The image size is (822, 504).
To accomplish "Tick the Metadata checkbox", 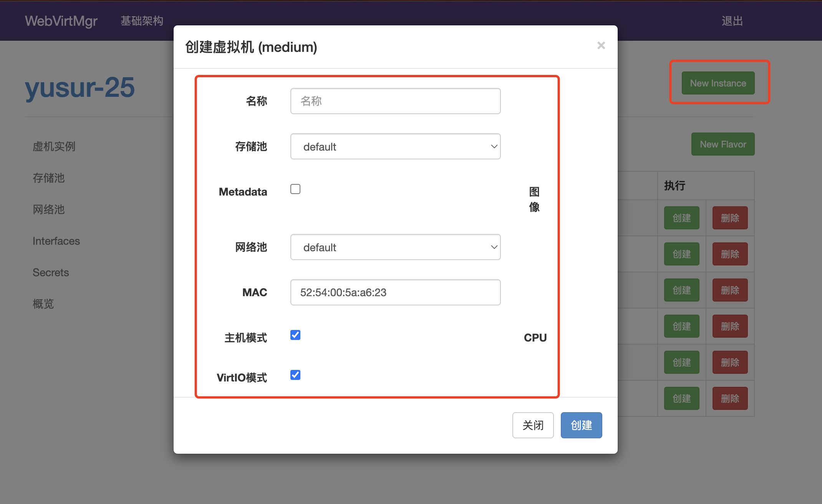I will (x=295, y=189).
